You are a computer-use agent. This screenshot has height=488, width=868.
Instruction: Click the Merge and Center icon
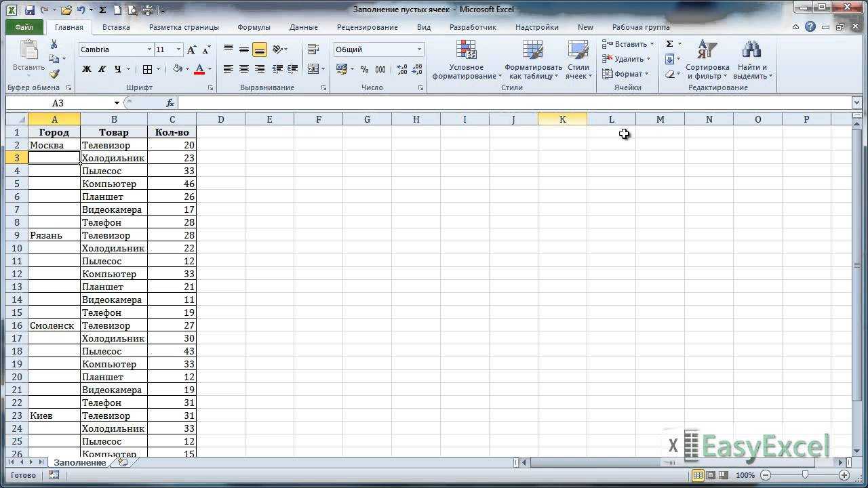[x=313, y=69]
